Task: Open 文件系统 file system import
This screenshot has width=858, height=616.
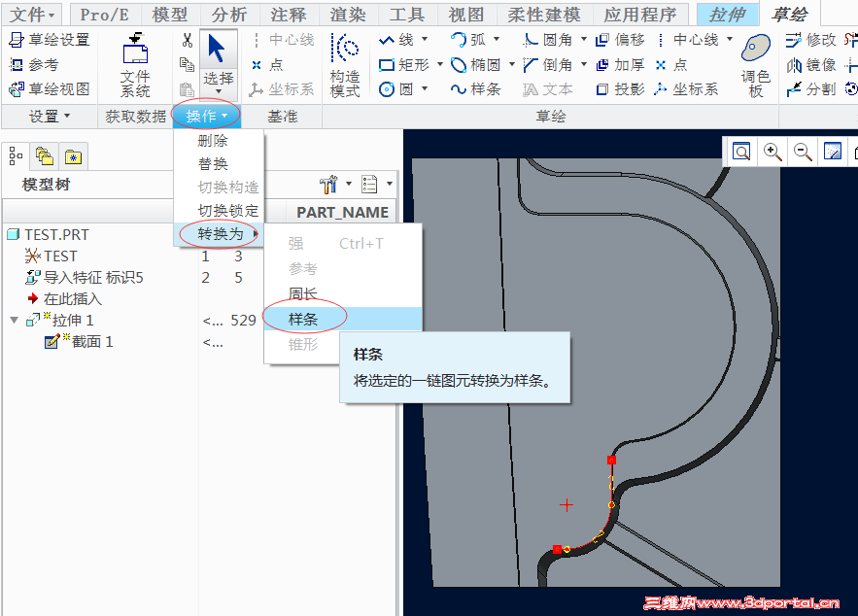Action: (x=135, y=65)
